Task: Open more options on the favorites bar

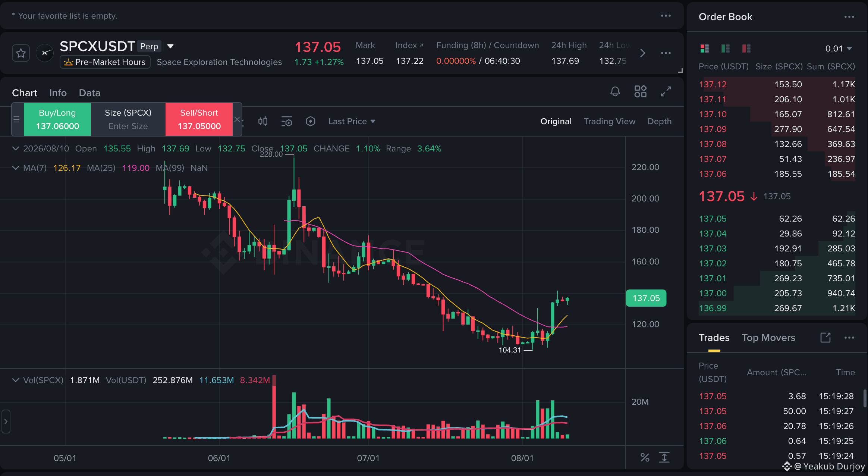Action: click(x=666, y=16)
